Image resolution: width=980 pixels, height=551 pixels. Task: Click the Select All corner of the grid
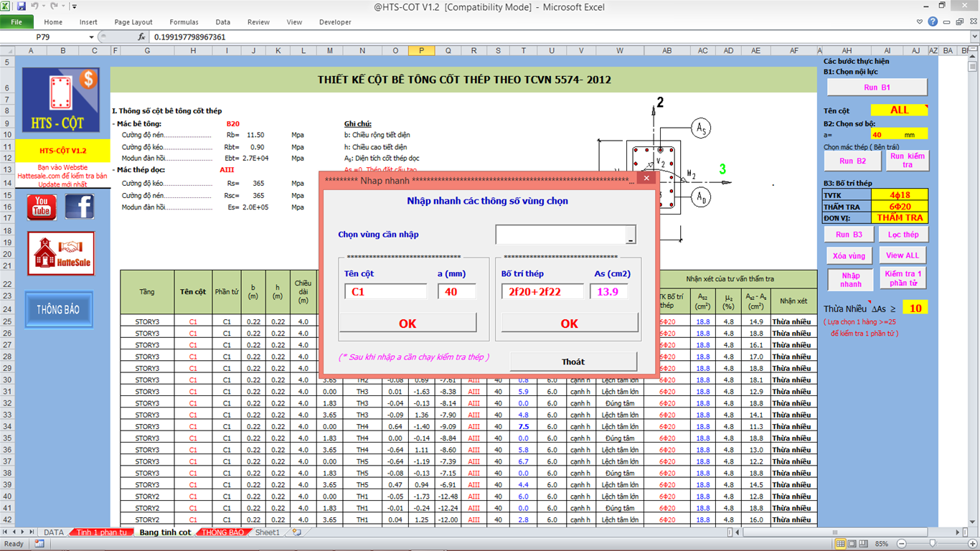coord(6,50)
